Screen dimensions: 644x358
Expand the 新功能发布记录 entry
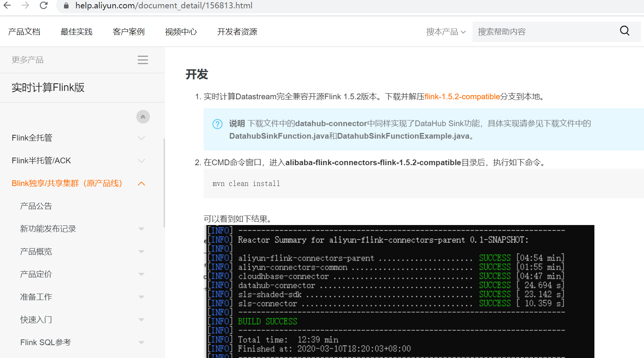141,228
